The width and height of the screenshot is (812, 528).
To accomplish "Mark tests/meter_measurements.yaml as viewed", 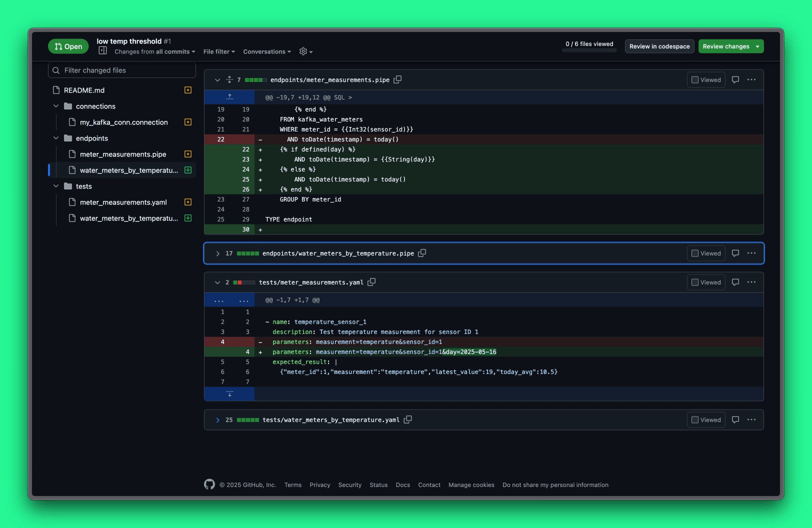I will [705, 282].
